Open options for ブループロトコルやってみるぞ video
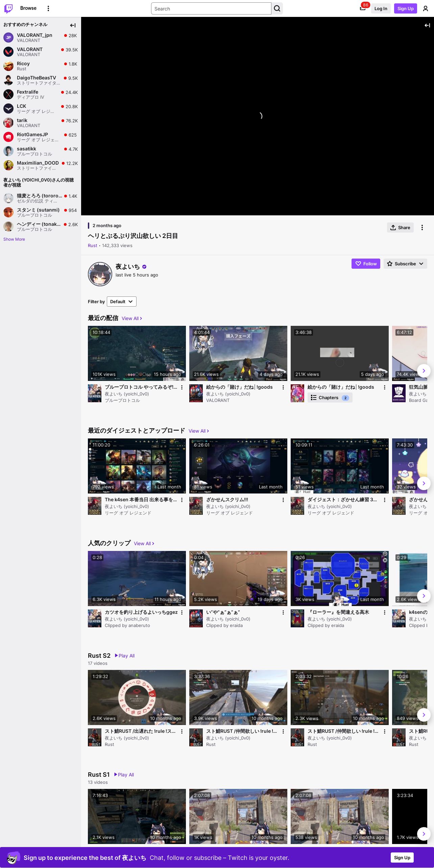434x868 pixels. [x=182, y=387]
